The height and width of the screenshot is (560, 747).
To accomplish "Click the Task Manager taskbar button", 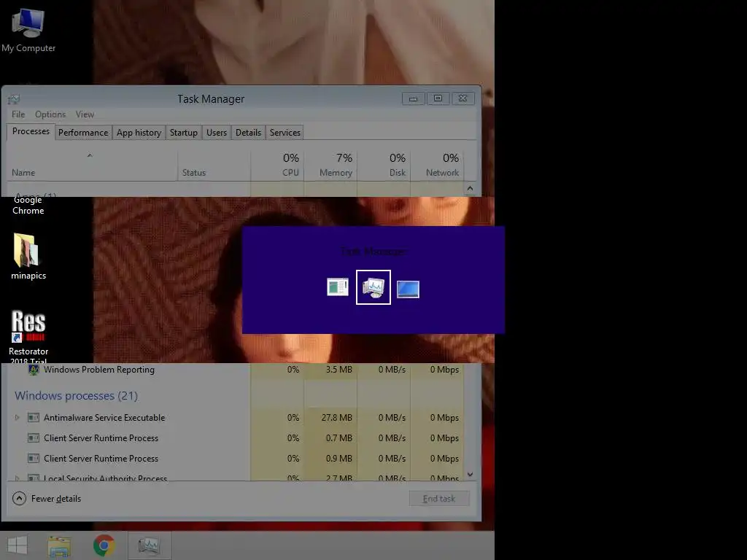I will pyautogui.click(x=149, y=545).
